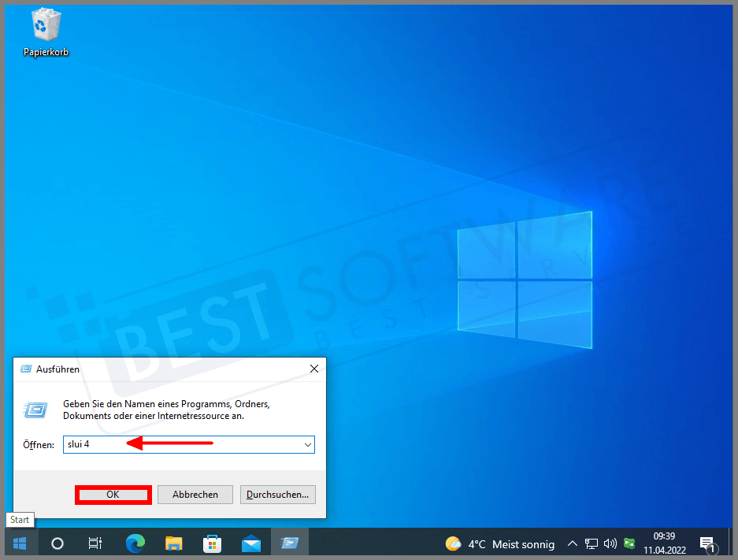The height and width of the screenshot is (560, 738).
Task: Open the Mail app from the taskbar
Action: [251, 543]
